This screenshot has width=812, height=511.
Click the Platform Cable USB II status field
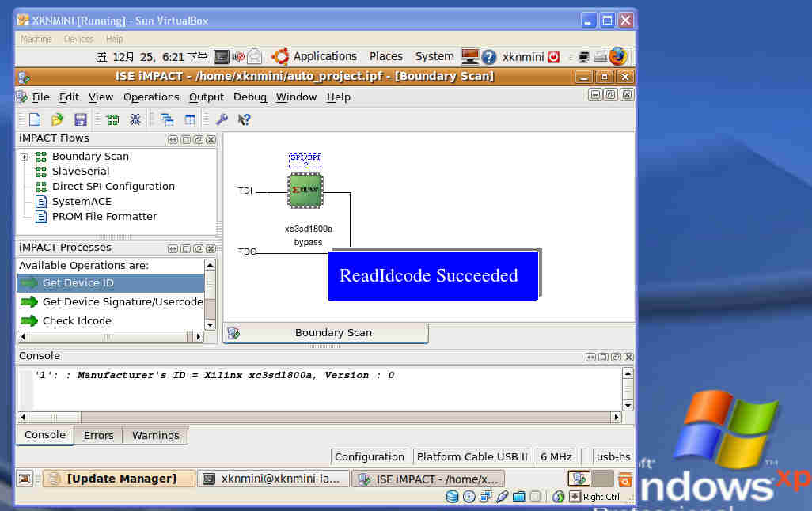pos(472,456)
